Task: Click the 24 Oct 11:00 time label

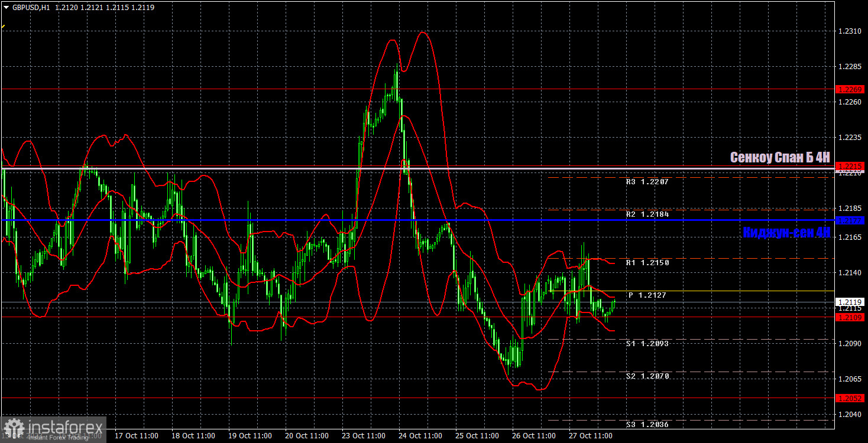Action: [x=420, y=436]
